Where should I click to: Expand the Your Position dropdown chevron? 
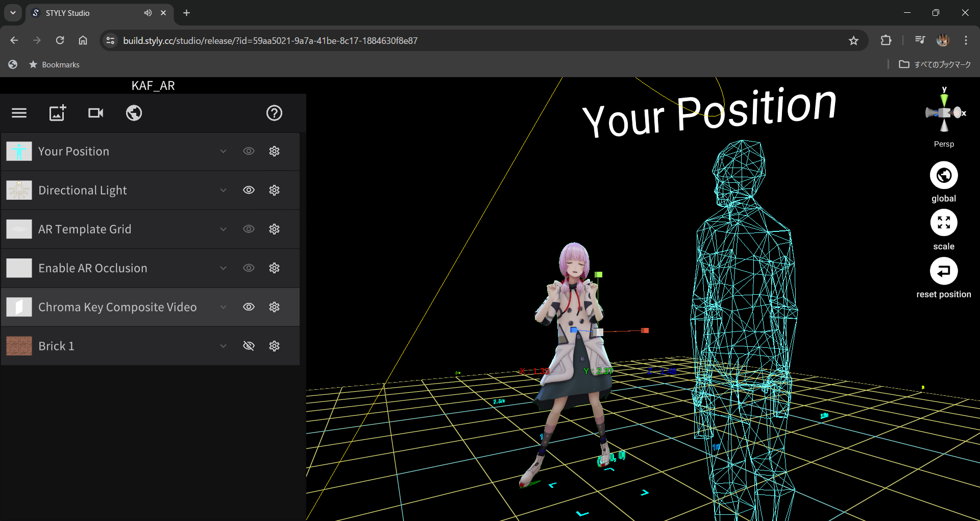tap(223, 151)
